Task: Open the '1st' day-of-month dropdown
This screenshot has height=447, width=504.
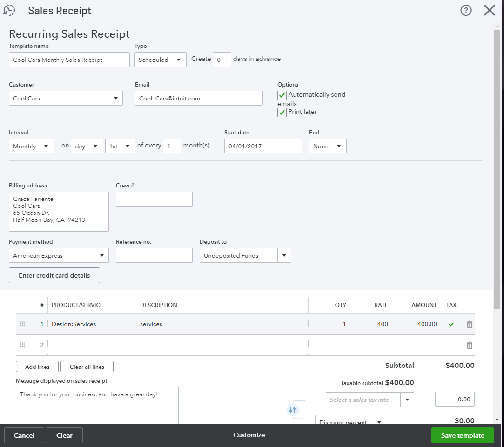Action: tap(120, 146)
